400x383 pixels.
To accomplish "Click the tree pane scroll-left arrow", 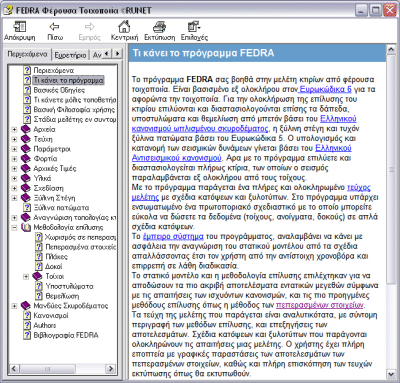I will (14, 369).
